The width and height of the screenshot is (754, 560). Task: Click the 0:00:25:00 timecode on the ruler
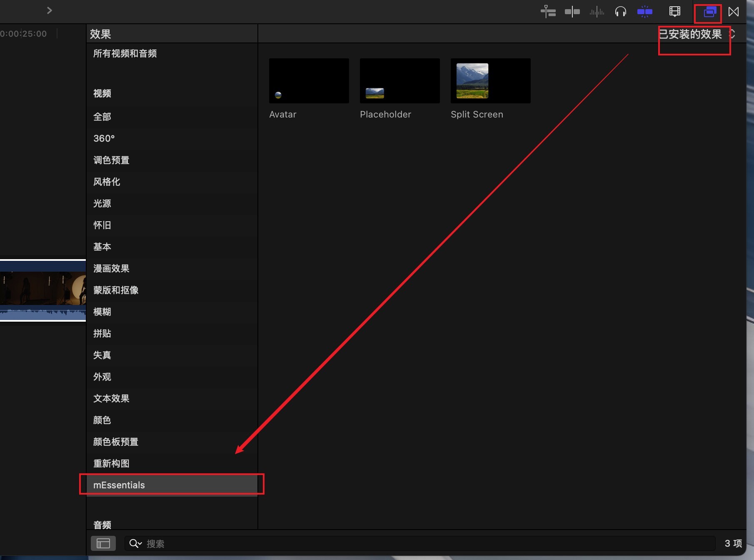point(23,34)
